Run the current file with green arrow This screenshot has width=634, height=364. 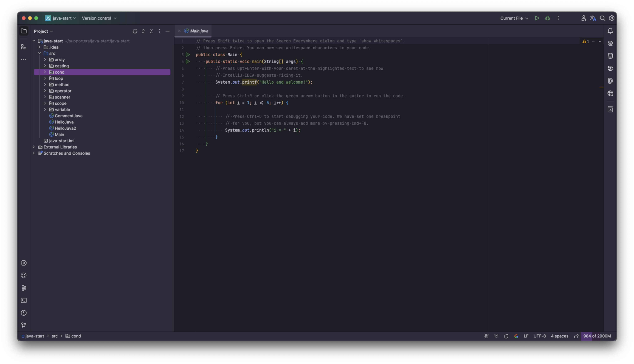(537, 18)
